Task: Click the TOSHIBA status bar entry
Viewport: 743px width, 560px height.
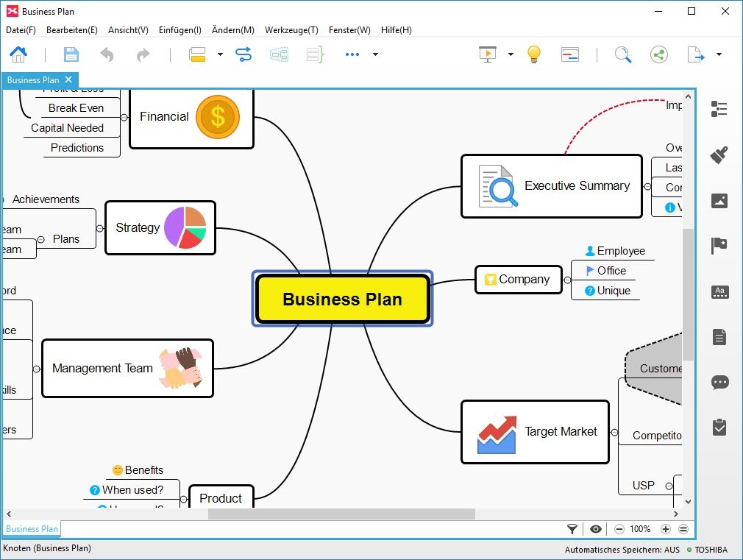Action: (707, 550)
